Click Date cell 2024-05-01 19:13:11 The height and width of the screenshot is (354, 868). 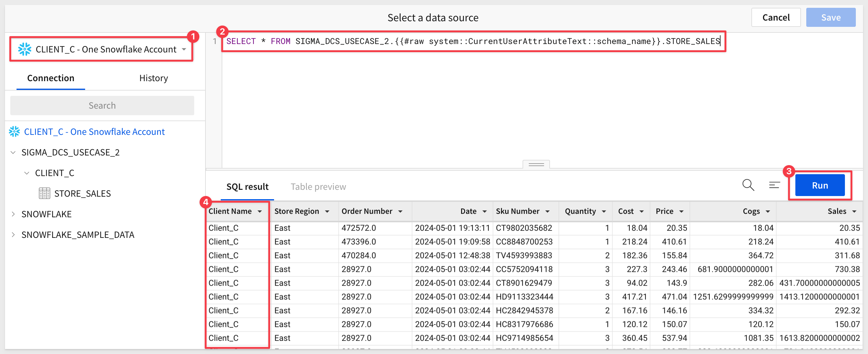click(x=452, y=228)
